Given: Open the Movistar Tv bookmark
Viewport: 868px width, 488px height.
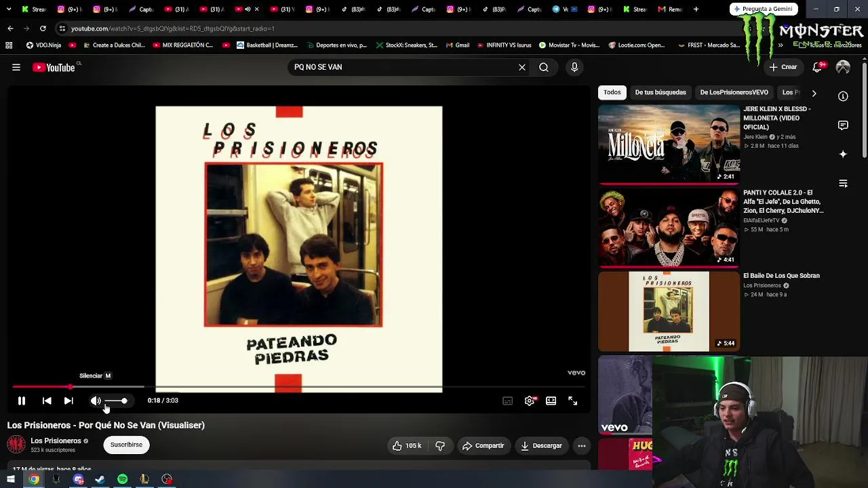Looking at the screenshot, I should 569,45.
